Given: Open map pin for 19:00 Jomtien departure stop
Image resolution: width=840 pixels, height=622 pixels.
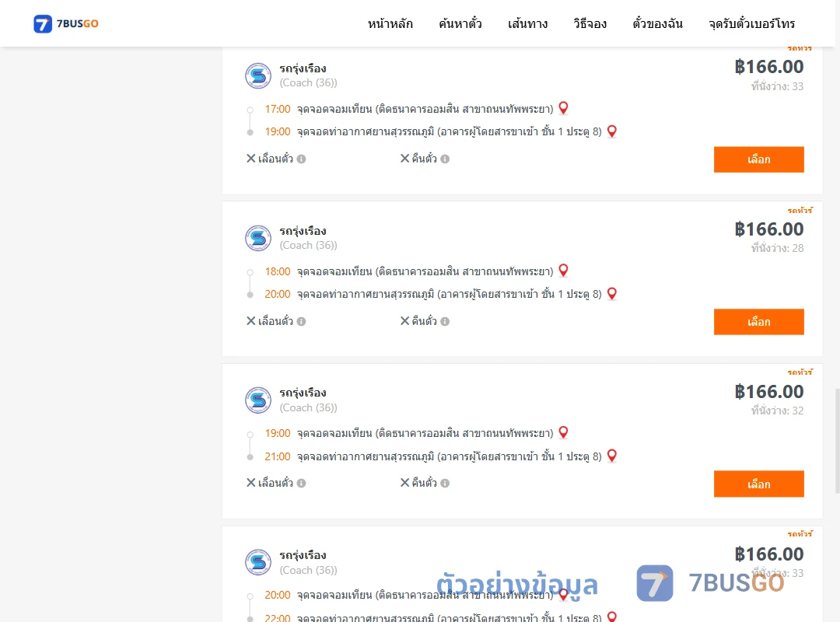Looking at the screenshot, I should point(563,432).
